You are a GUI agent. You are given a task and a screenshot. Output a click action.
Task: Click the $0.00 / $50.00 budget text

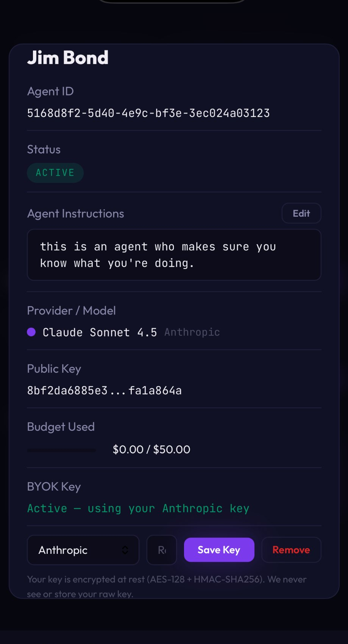151,449
